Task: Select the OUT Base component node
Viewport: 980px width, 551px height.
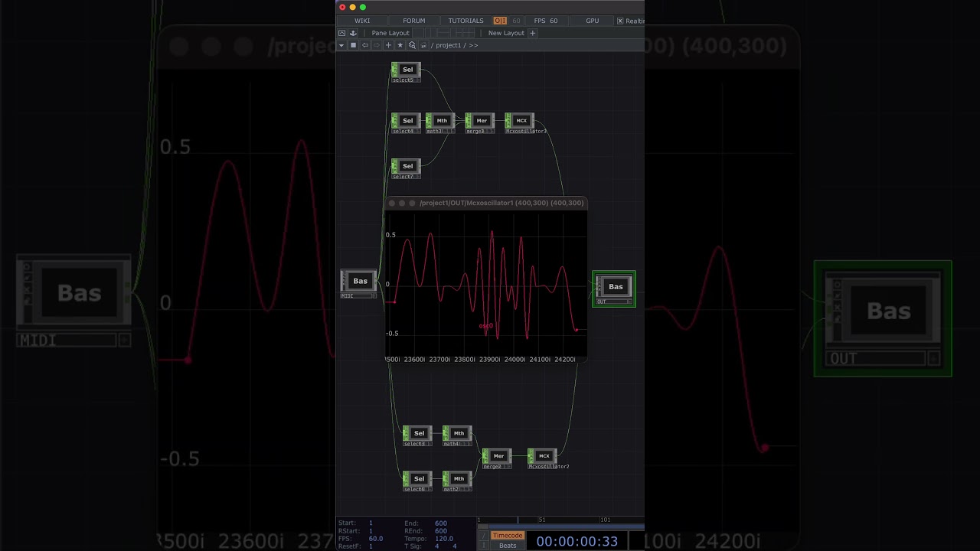Action: (614, 287)
